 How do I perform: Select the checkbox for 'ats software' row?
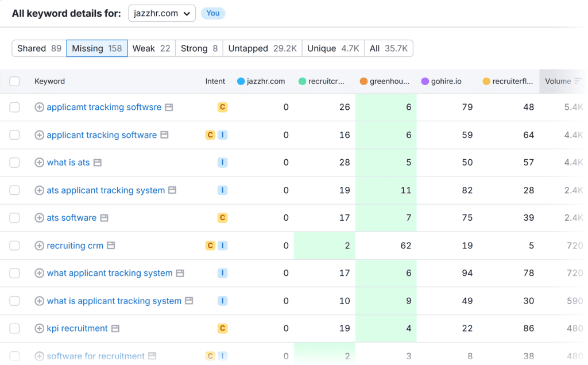(14, 218)
